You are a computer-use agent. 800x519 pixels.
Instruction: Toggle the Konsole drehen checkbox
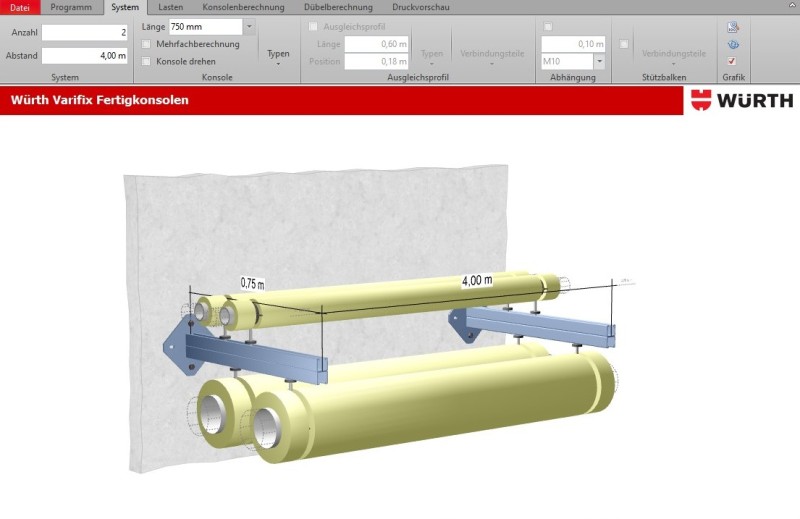[x=147, y=61]
